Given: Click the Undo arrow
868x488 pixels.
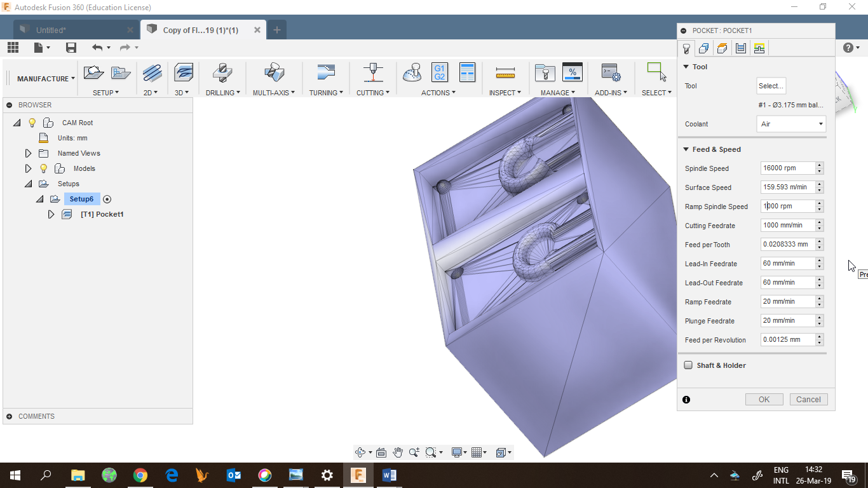Looking at the screenshot, I should (97, 48).
